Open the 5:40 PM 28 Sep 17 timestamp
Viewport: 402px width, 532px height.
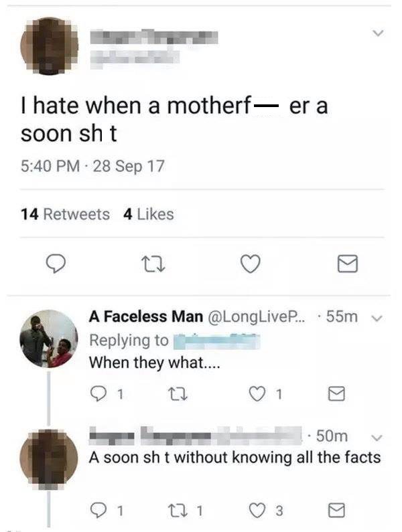click(x=92, y=166)
